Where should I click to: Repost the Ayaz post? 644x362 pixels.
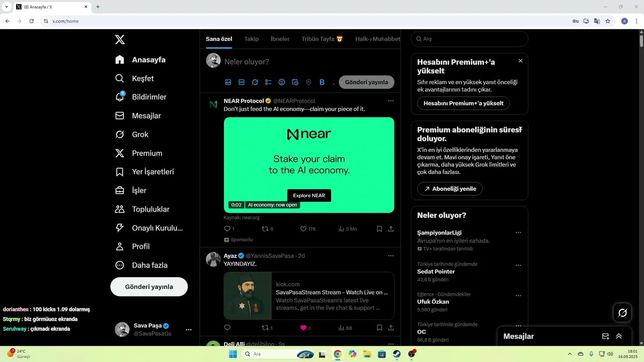(265, 328)
